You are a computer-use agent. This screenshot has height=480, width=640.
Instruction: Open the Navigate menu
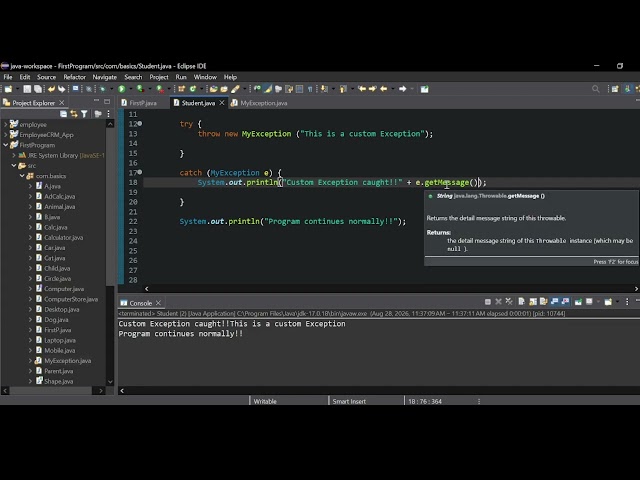[x=104, y=77]
